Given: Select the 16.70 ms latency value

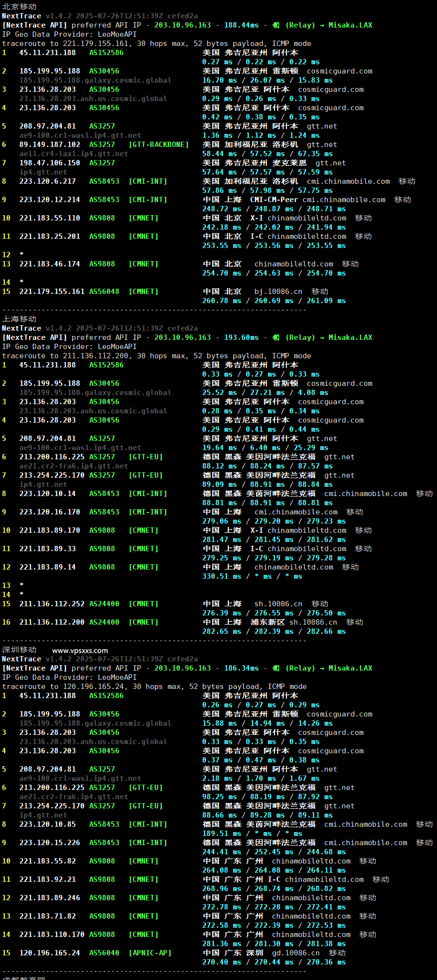Looking at the screenshot, I should click(x=220, y=80).
